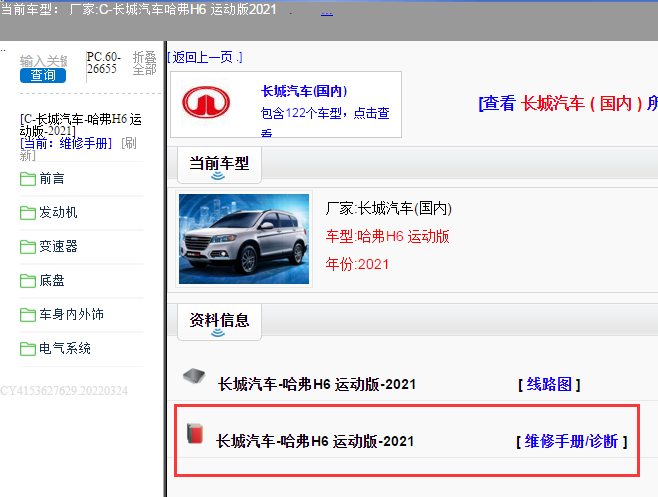The height and width of the screenshot is (497, 658).
Task: Expand 底盘 tree item label
Action: tap(52, 281)
